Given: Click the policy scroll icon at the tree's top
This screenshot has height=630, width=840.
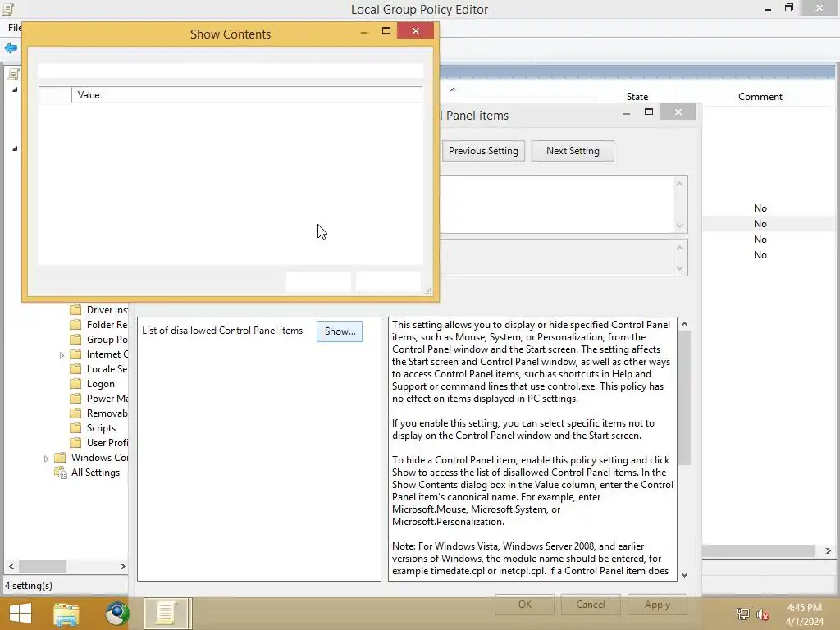Looking at the screenshot, I should 13,75.
